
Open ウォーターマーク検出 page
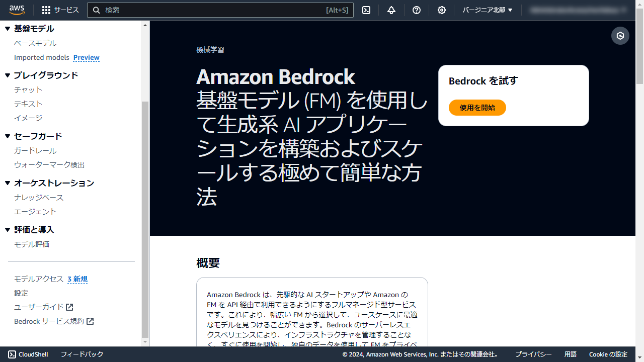(49, 164)
